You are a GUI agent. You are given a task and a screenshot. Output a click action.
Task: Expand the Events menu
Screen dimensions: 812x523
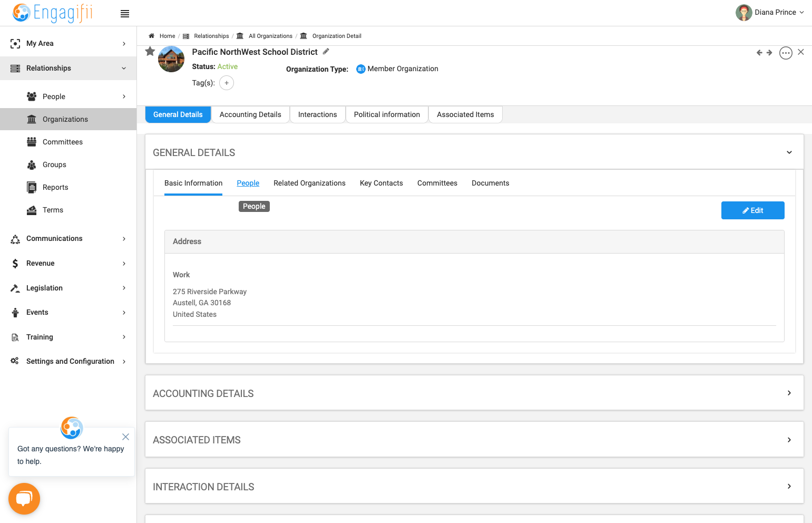click(69, 312)
